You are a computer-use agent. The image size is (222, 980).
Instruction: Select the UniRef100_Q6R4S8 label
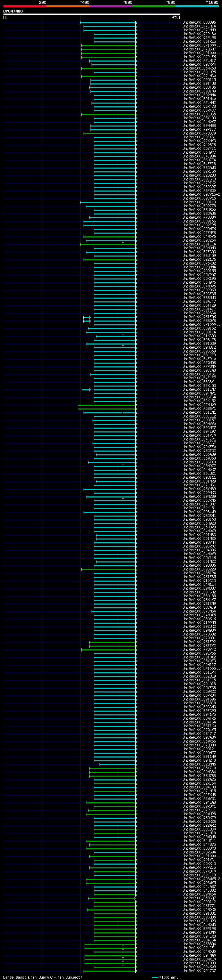point(199,106)
